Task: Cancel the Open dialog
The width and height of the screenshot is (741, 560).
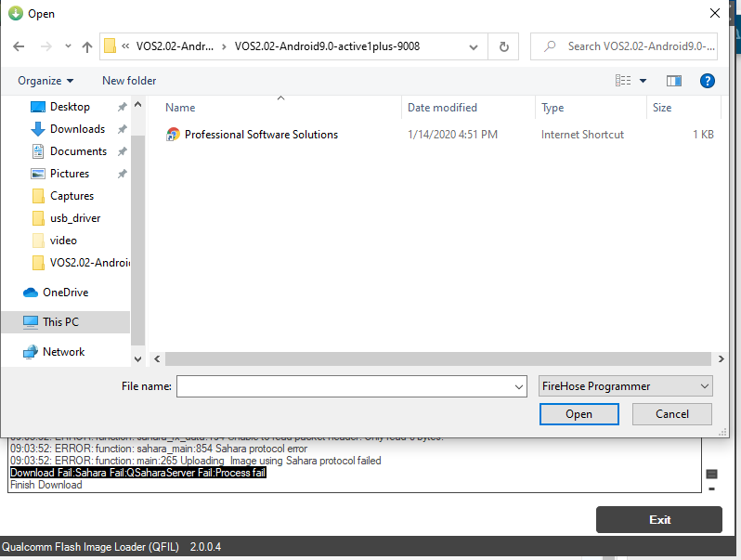Action: coord(671,414)
